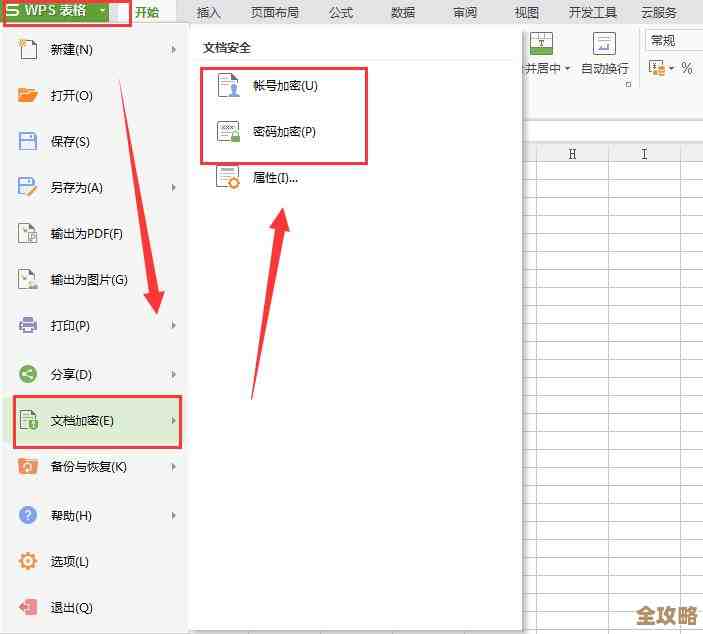Click the Print printer icon

tap(28, 325)
